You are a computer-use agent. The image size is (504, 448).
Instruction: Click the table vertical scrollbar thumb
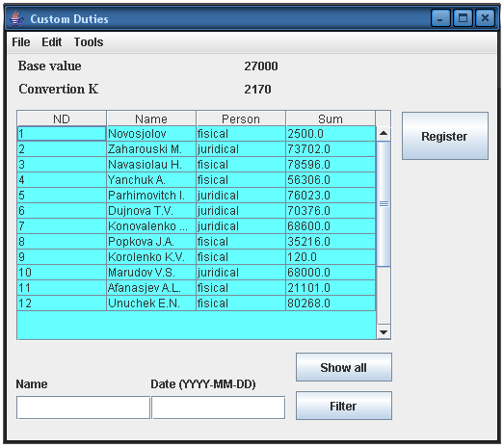pyautogui.click(x=384, y=204)
